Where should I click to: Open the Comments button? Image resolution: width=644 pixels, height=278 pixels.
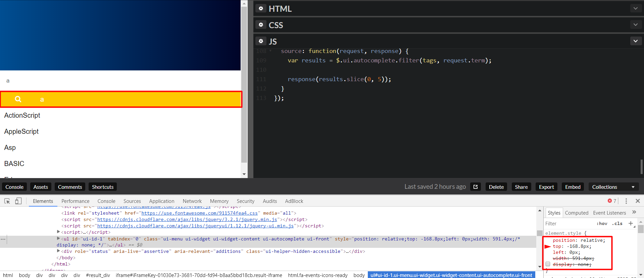tap(70, 187)
